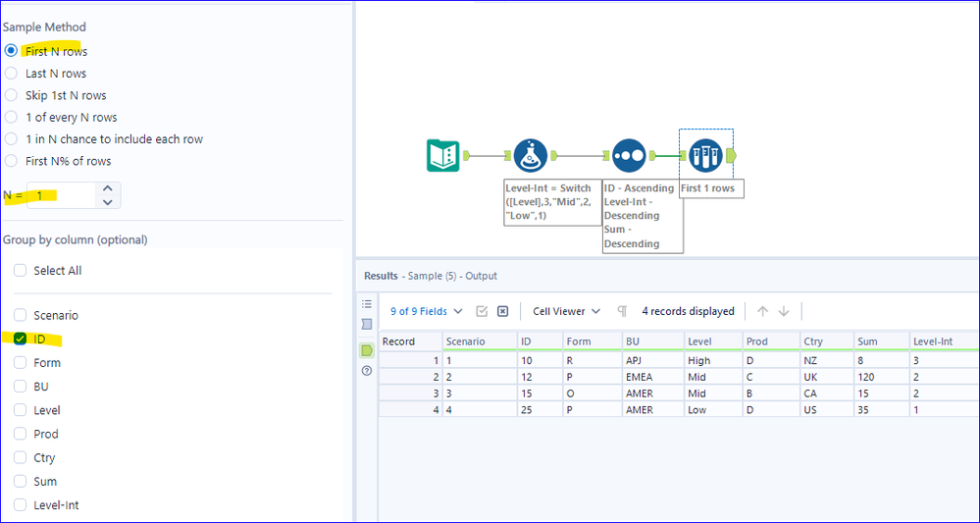The width and height of the screenshot is (980, 523).
Task: Click the Ctry column header
Action: pos(826,341)
